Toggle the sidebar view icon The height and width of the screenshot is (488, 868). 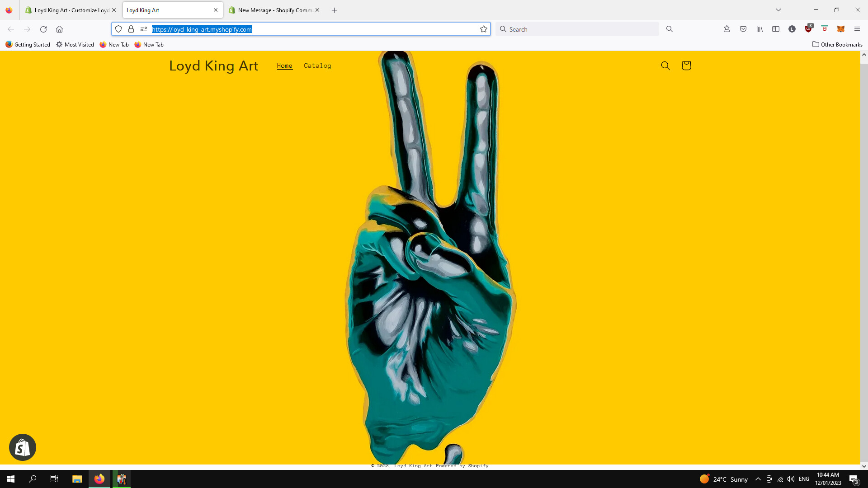[x=776, y=29]
